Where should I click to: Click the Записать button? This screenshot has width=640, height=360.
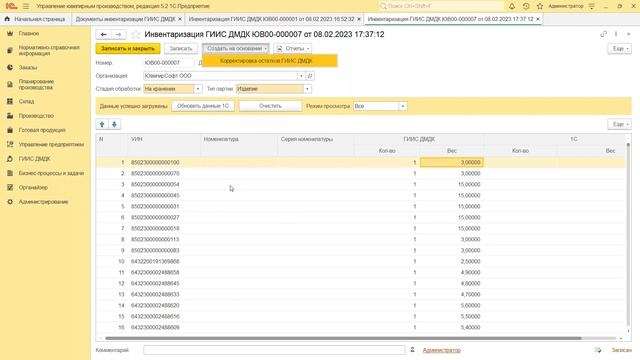(x=181, y=49)
